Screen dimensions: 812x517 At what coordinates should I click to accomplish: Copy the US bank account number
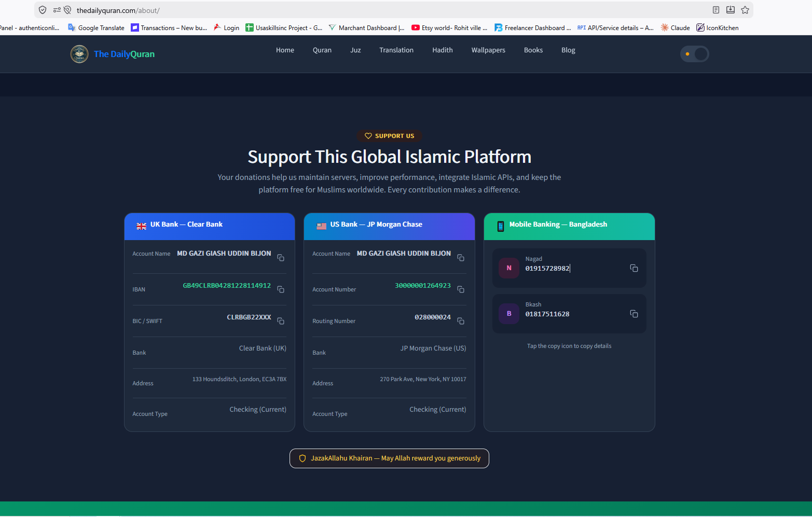click(x=461, y=289)
